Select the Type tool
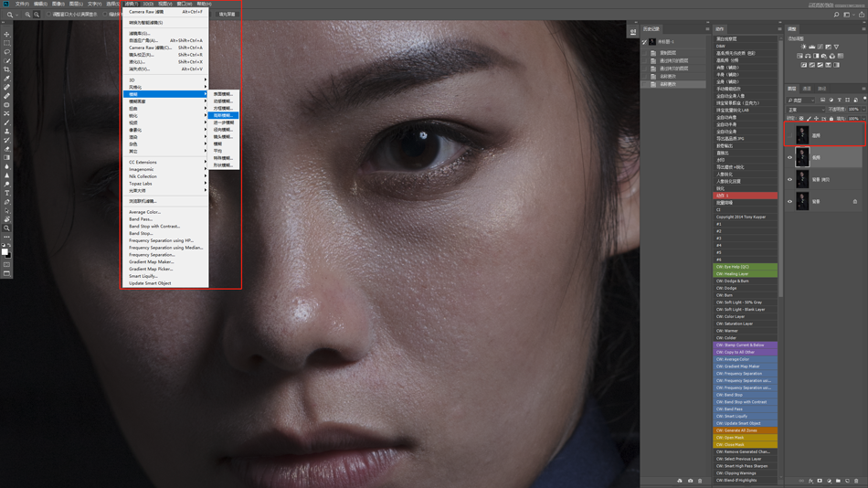This screenshot has height=488, width=868. tap(6, 193)
